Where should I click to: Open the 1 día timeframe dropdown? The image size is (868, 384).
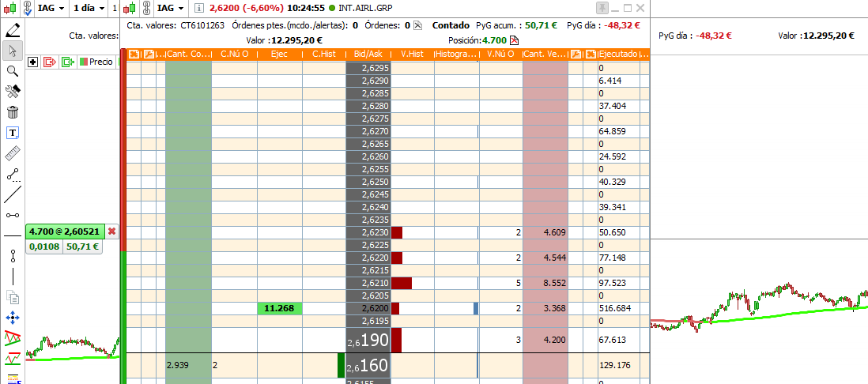point(89,9)
